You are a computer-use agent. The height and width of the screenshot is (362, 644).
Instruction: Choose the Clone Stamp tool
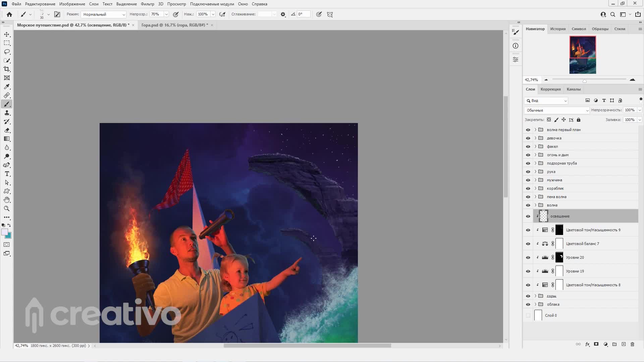pyautogui.click(x=7, y=113)
